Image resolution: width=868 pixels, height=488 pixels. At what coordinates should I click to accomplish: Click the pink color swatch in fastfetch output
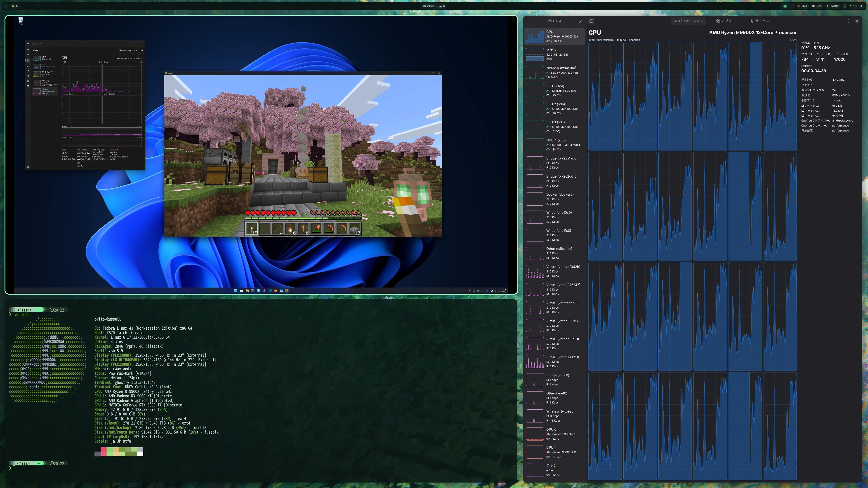click(104, 452)
